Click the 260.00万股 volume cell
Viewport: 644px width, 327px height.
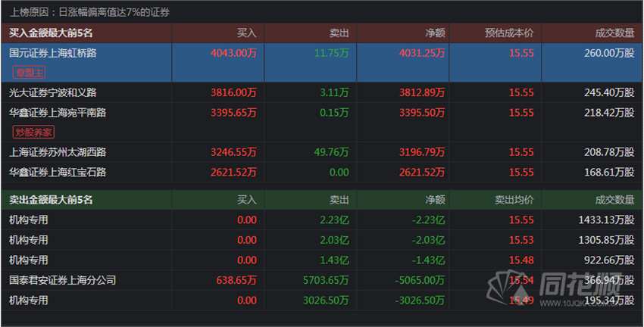click(x=608, y=53)
